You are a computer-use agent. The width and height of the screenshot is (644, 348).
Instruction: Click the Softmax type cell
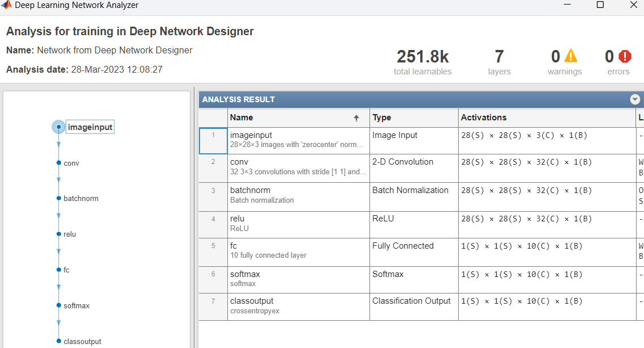[x=414, y=280]
